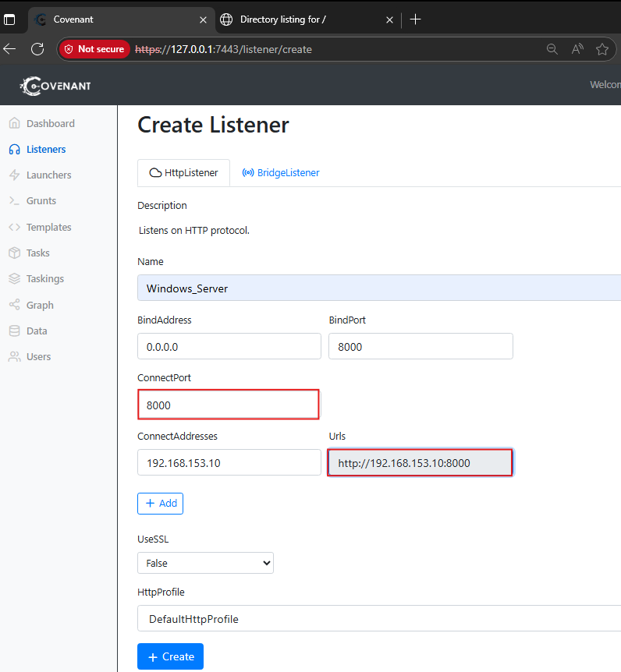Click the Taskings layers icon
The width and height of the screenshot is (621, 672).
[x=15, y=278]
